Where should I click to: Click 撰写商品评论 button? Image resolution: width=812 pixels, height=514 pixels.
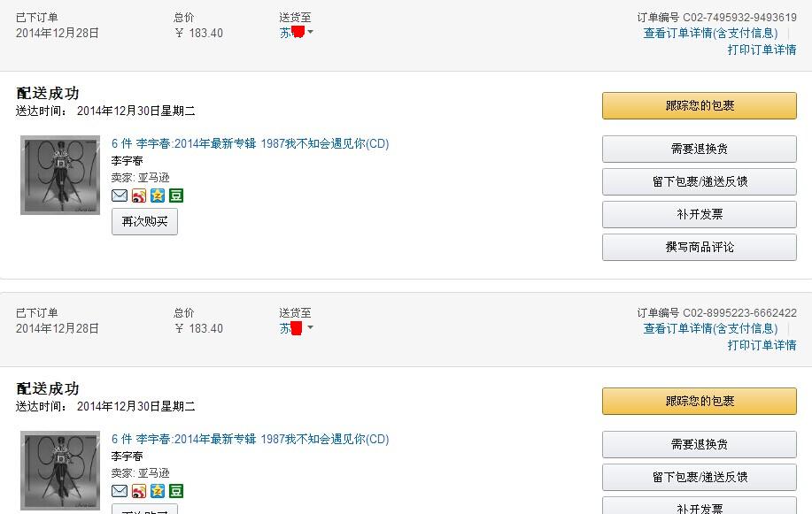point(700,247)
